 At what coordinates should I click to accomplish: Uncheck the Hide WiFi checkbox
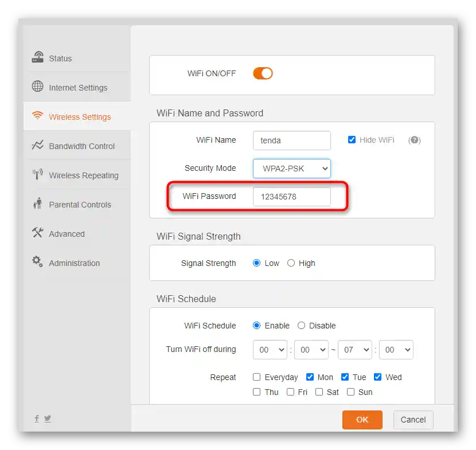[352, 139]
